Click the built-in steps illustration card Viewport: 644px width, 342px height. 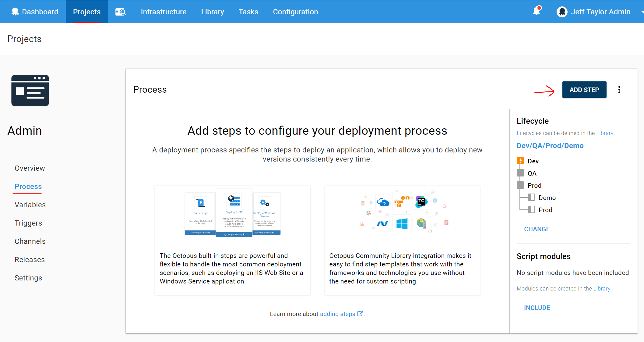233,240
